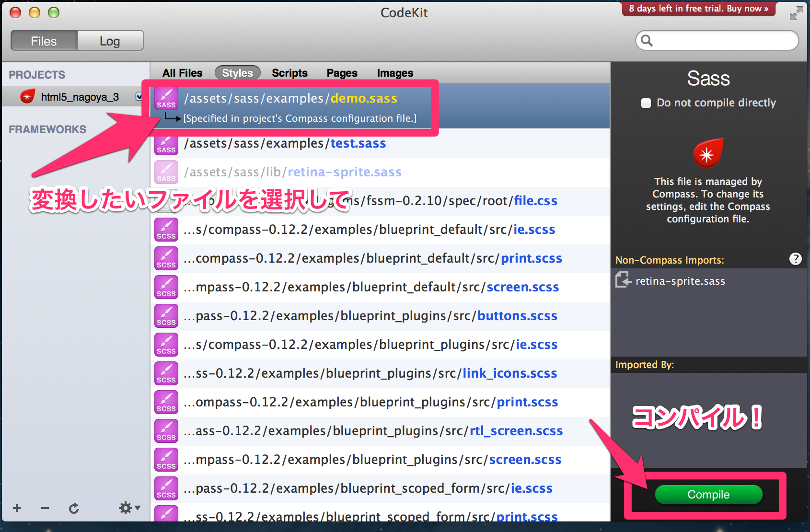Screen dimensions: 810x532
Task: Click the refresh icon in the projects sidebar
Action: pyautogui.click(x=73, y=508)
